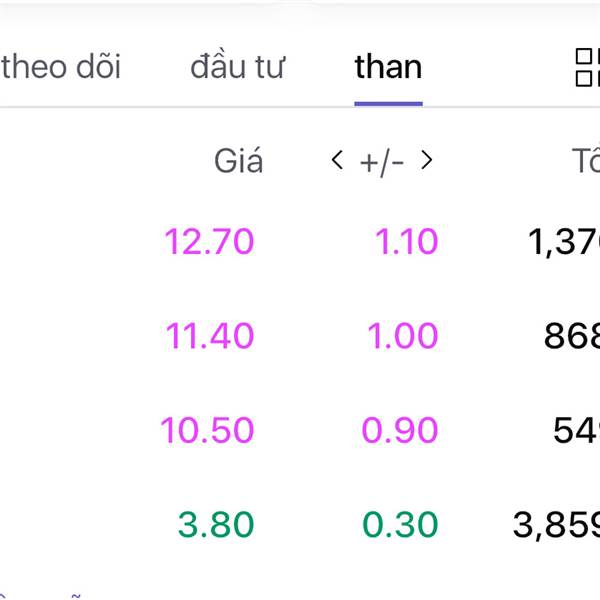
Task: Click the right chevron beside +/-
Action: click(x=427, y=160)
